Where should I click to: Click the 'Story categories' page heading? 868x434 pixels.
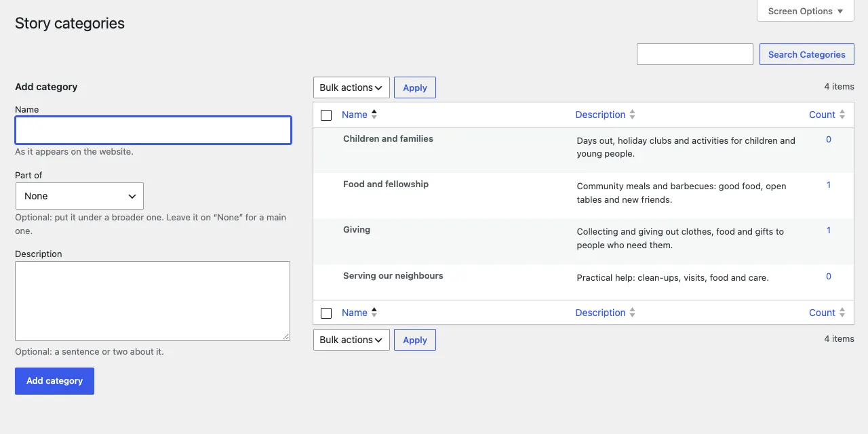point(70,23)
